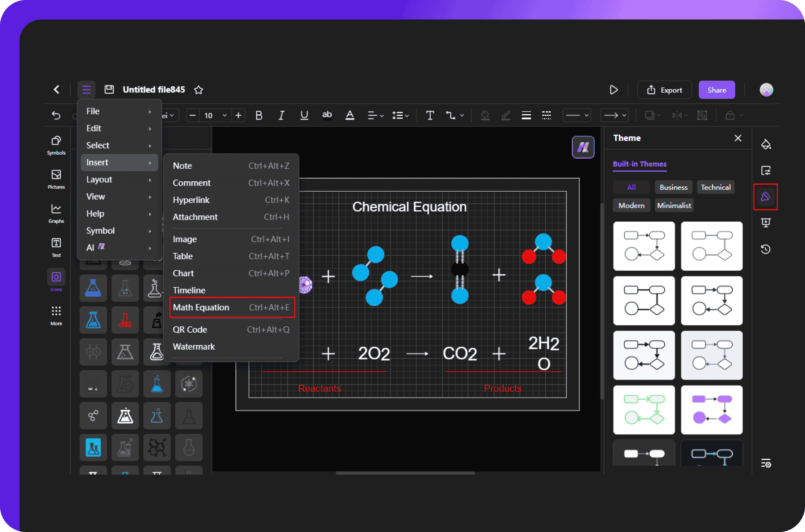Choose line weight icon
The image size is (805, 532).
[x=526, y=115]
